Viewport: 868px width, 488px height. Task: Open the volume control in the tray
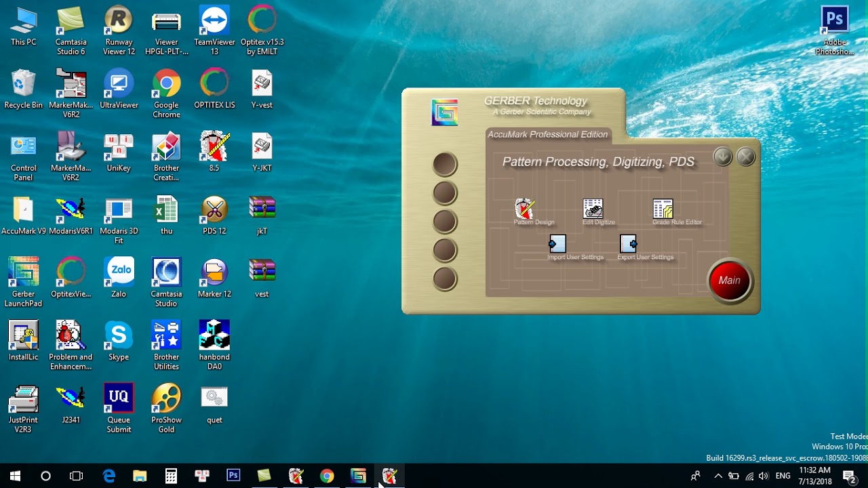[x=764, y=476]
